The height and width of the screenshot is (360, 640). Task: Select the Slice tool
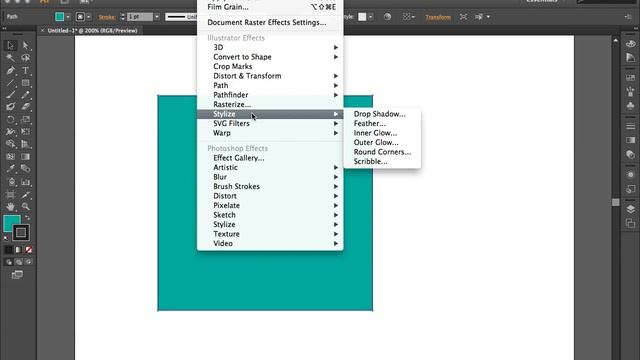click(25, 195)
